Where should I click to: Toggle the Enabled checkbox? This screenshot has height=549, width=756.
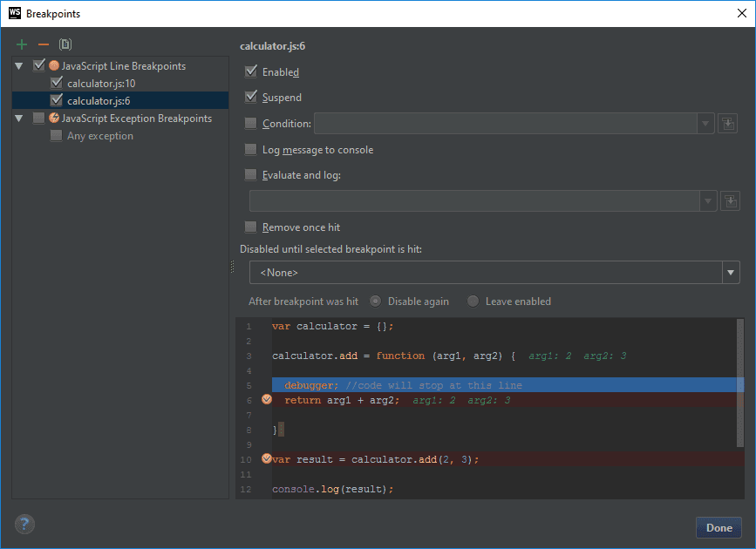coord(251,71)
